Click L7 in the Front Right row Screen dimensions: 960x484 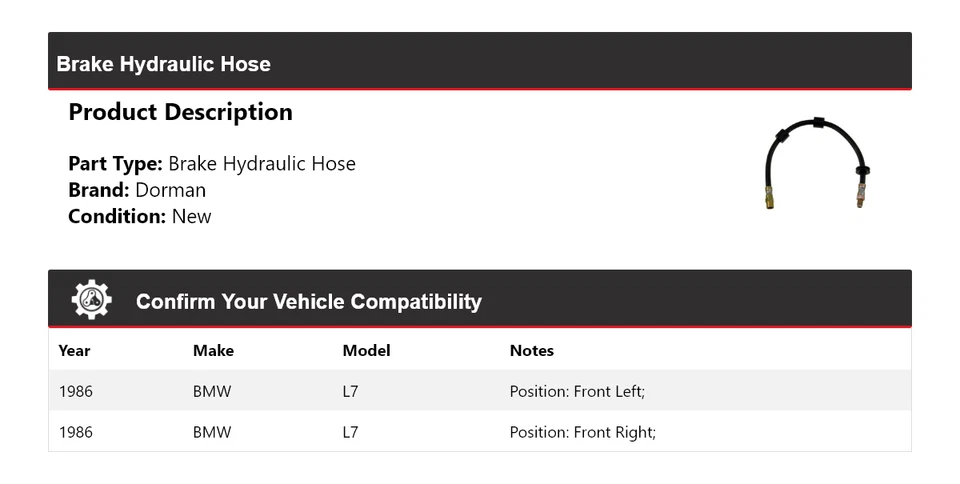(x=350, y=432)
